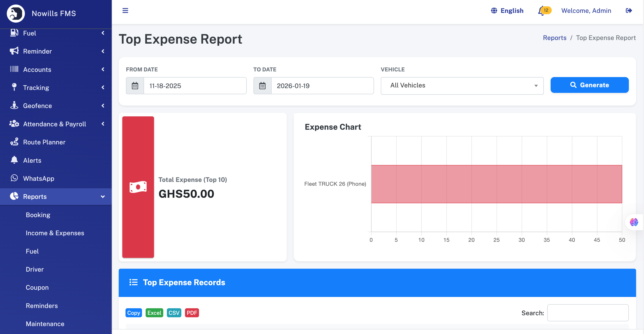Open the Income & Expenses report
This screenshot has width=644, height=334.
(55, 233)
